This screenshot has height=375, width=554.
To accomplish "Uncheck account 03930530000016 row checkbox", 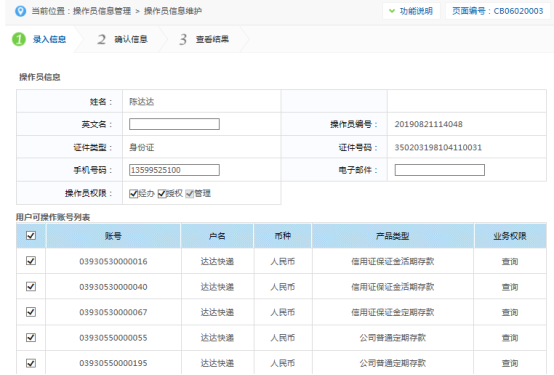I will 31,261.
